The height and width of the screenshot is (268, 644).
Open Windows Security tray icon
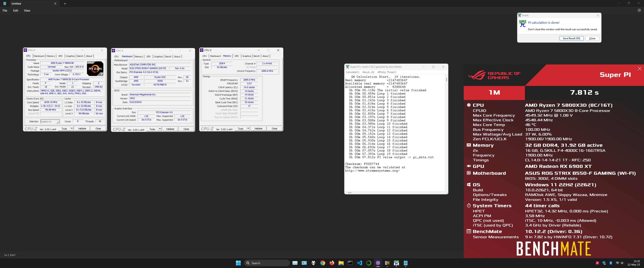coord(604,263)
